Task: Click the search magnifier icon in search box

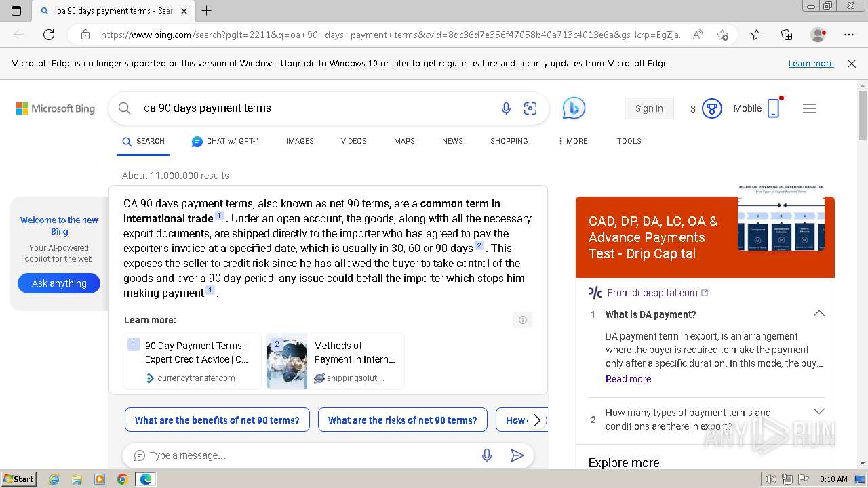Action: [124, 108]
